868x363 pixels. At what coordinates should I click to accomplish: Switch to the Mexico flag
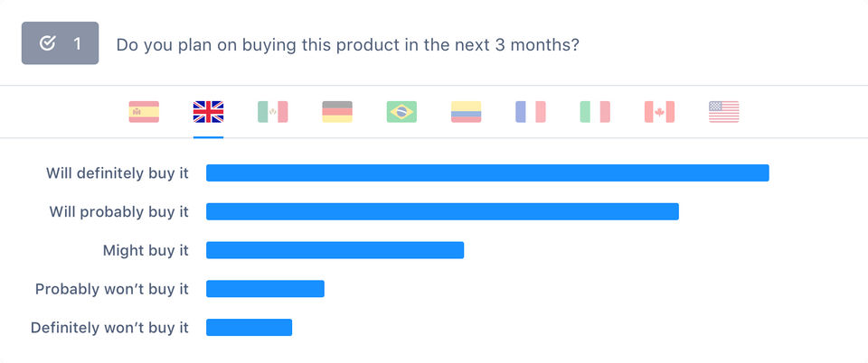click(273, 112)
